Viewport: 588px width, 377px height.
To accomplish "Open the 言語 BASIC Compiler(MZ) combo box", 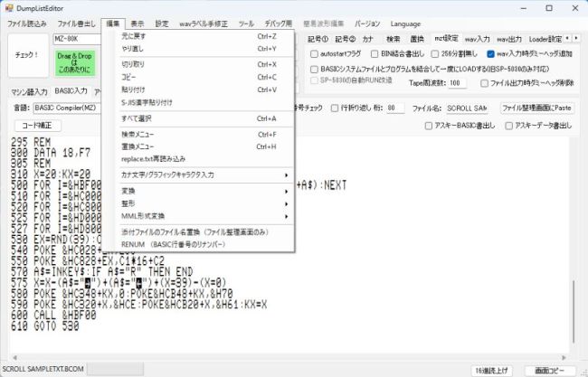I will pos(68,108).
